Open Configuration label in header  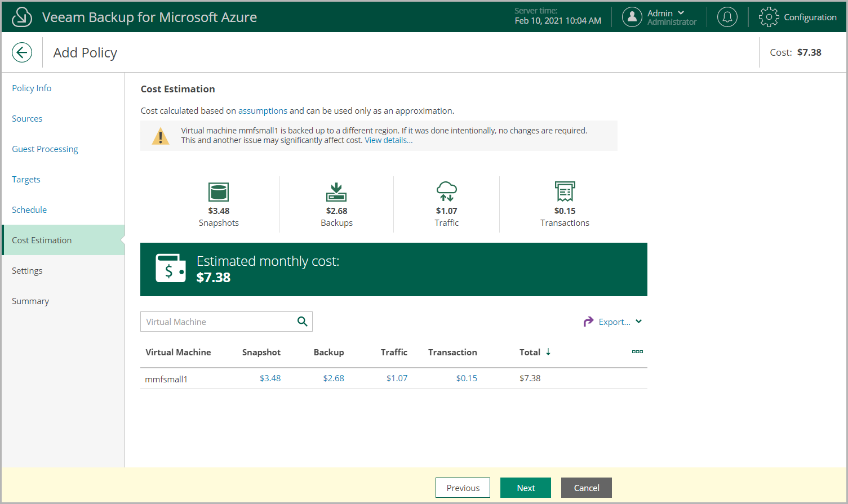pyautogui.click(x=810, y=17)
